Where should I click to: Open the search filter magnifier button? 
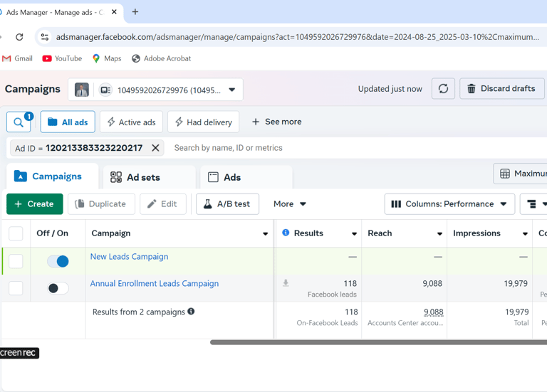coord(19,122)
